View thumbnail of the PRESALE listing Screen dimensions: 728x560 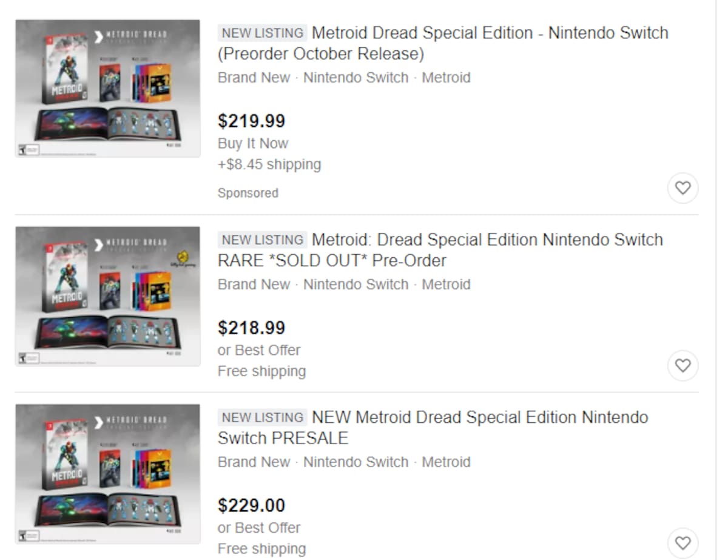[x=108, y=474]
